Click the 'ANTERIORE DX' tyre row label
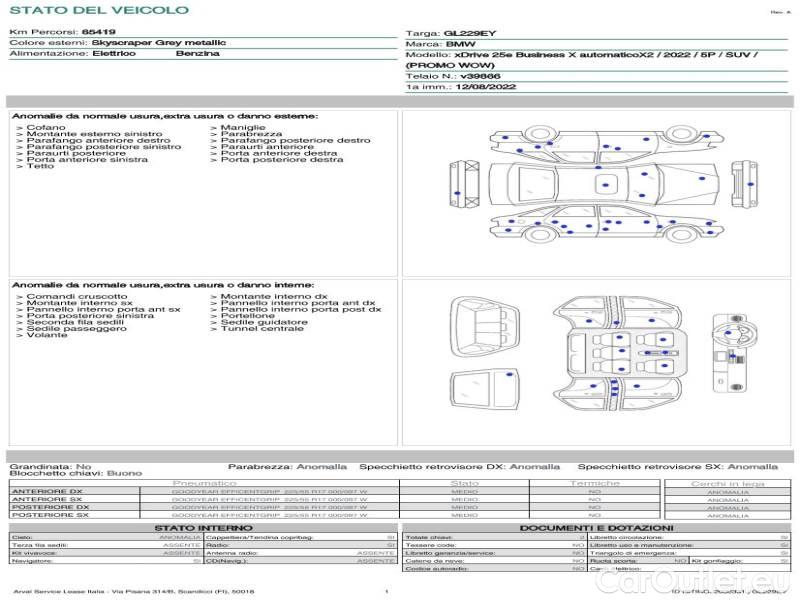The image size is (800, 600). (46, 491)
